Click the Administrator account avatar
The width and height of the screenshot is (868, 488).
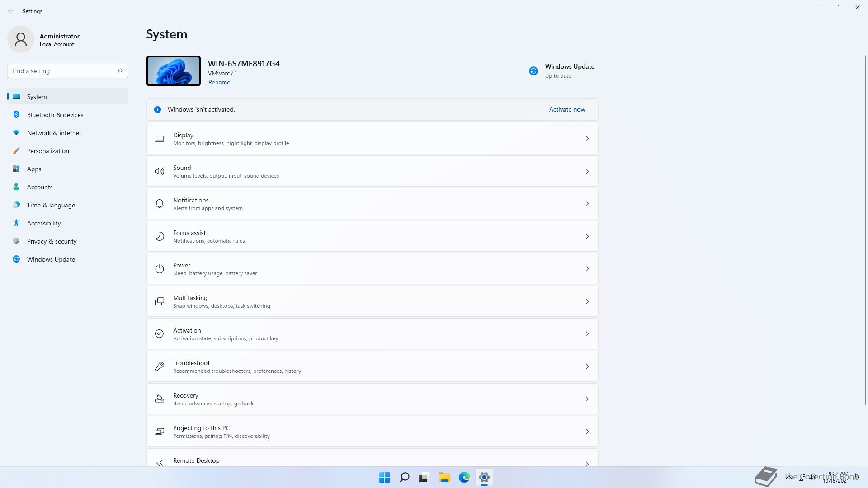[x=21, y=39]
